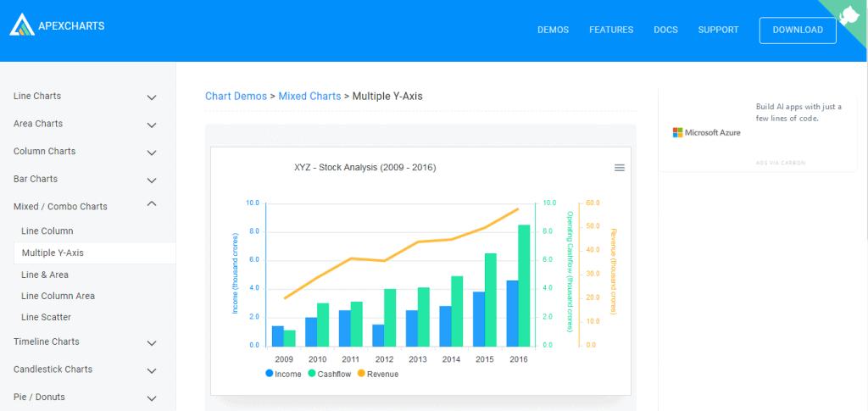Expand the Candlestick Charts section chevron
Viewport: 868px width, 411px height.
[152, 370]
